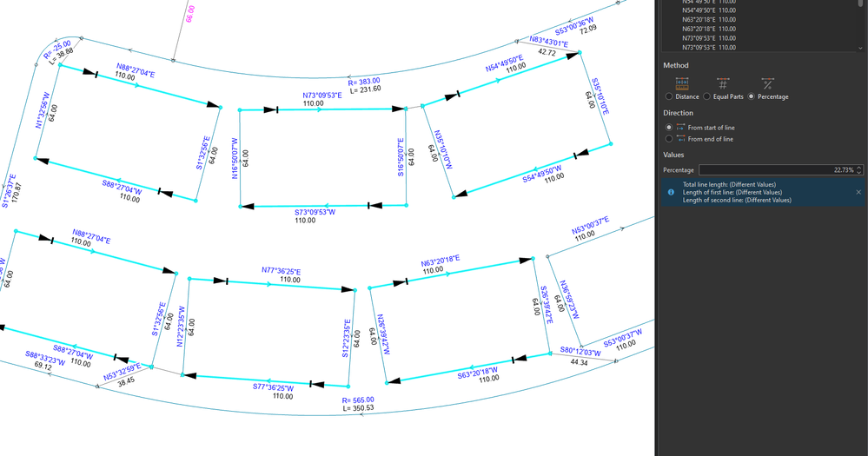The width and height of the screenshot is (868, 456).
Task: Click the From start of line icon
Action: tap(681, 128)
